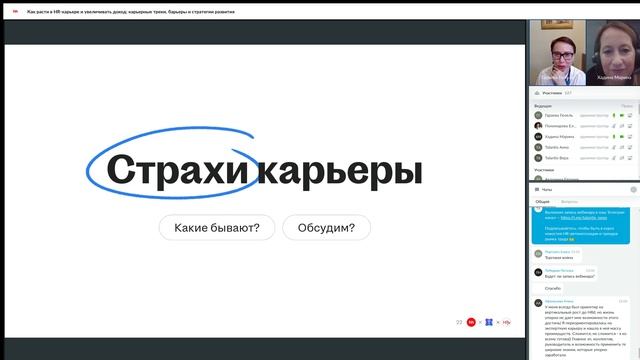The width and height of the screenshot is (640, 360).
Task: Toggle camera for Хадина Марина
Action: coord(622,137)
